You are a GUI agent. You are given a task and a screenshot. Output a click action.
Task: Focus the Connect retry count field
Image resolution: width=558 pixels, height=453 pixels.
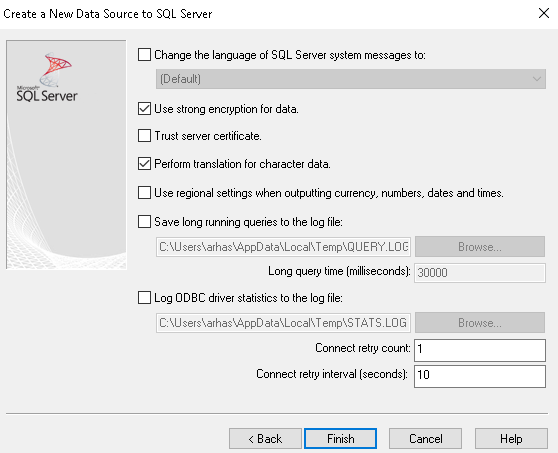(x=480, y=350)
